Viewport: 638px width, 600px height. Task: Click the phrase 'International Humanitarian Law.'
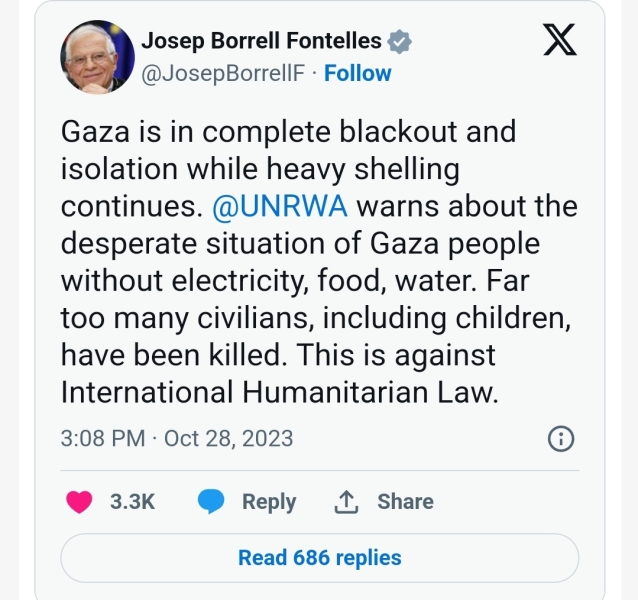(x=279, y=391)
